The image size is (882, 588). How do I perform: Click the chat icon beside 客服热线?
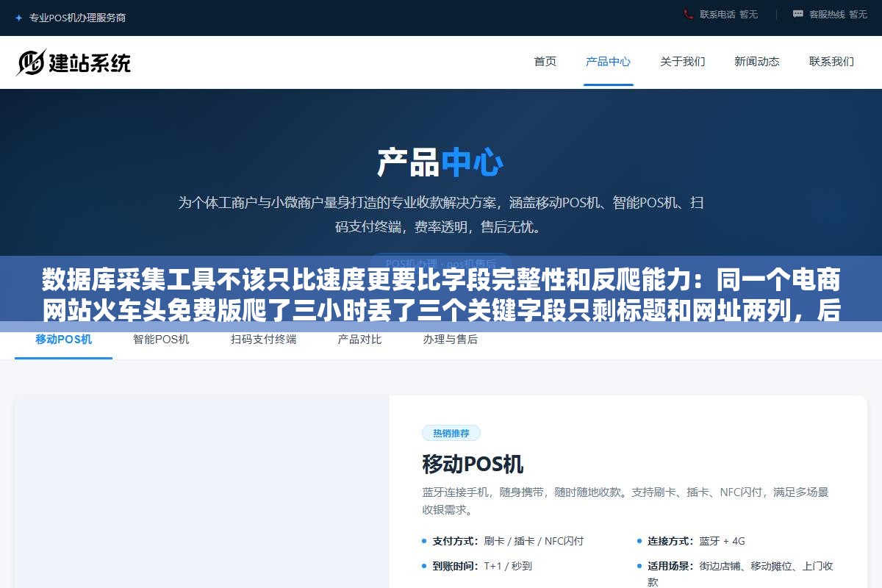pos(798,14)
